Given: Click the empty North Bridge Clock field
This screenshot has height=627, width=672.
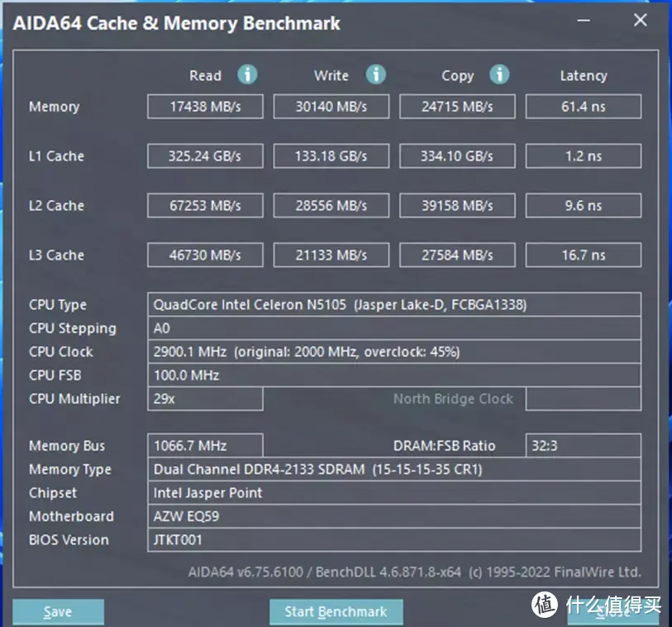Looking at the screenshot, I should (x=584, y=399).
